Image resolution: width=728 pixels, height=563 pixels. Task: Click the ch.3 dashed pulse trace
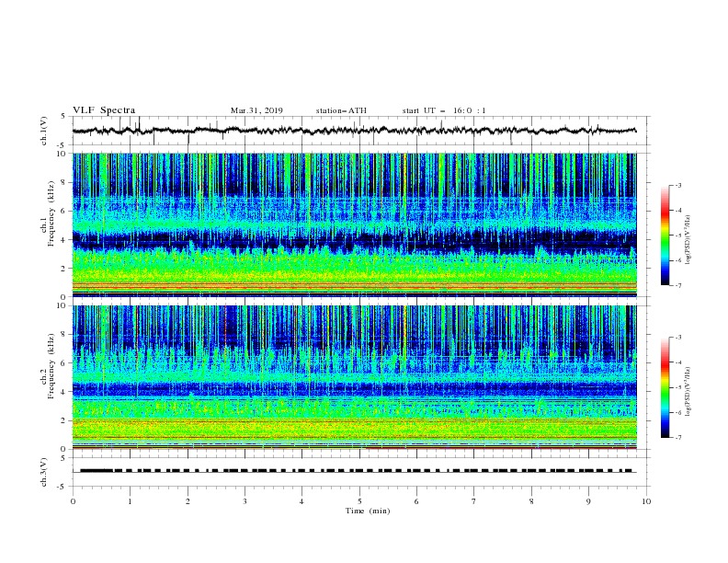[358, 471]
